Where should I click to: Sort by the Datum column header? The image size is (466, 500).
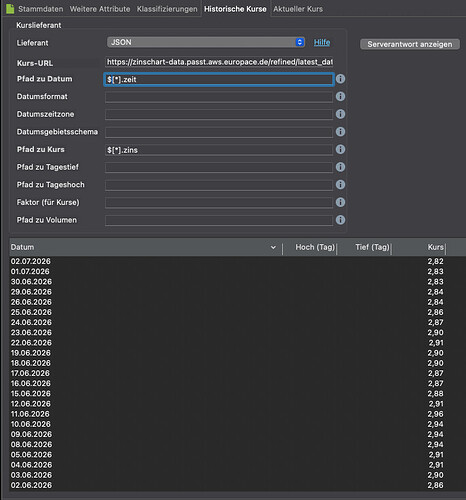coord(145,247)
